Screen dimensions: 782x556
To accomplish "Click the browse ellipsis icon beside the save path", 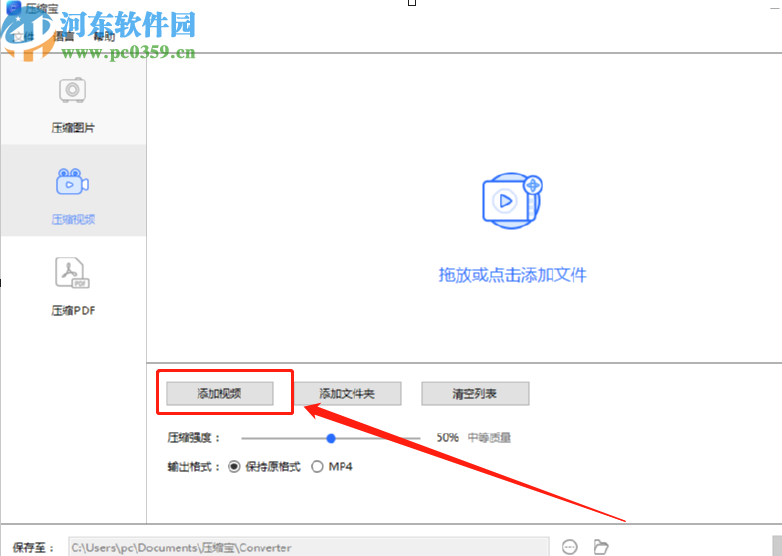I will coord(570,547).
